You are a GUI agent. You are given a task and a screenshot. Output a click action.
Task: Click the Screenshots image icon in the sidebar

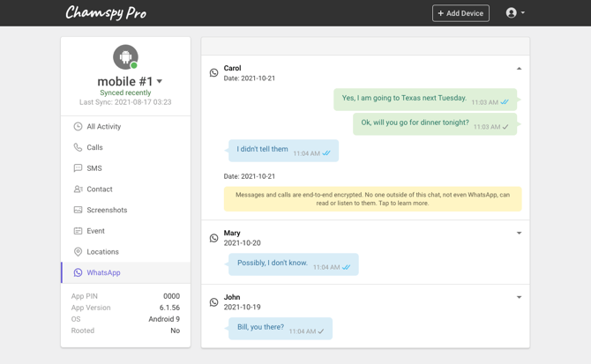78,210
